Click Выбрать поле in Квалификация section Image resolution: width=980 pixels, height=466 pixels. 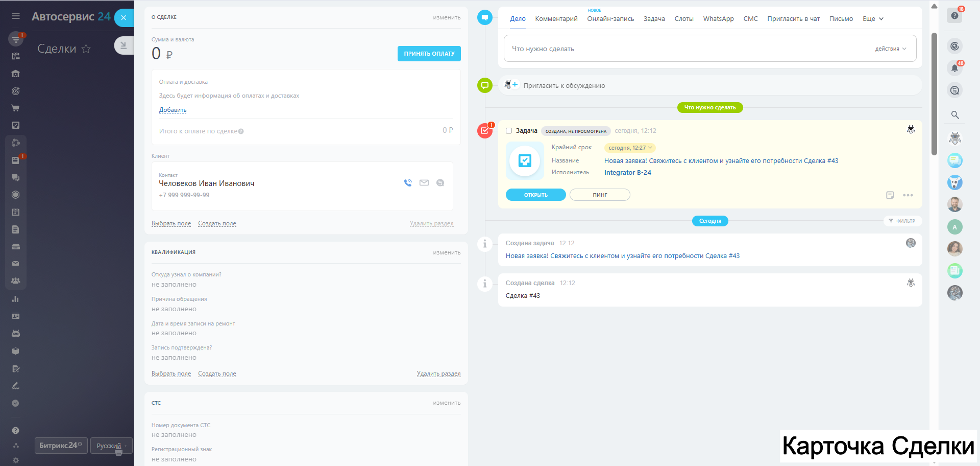pos(171,374)
